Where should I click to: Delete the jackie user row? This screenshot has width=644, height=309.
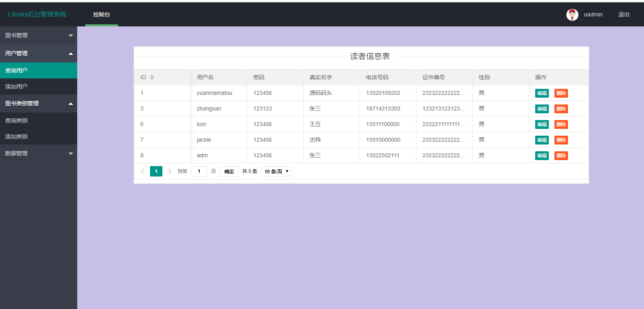(561, 140)
